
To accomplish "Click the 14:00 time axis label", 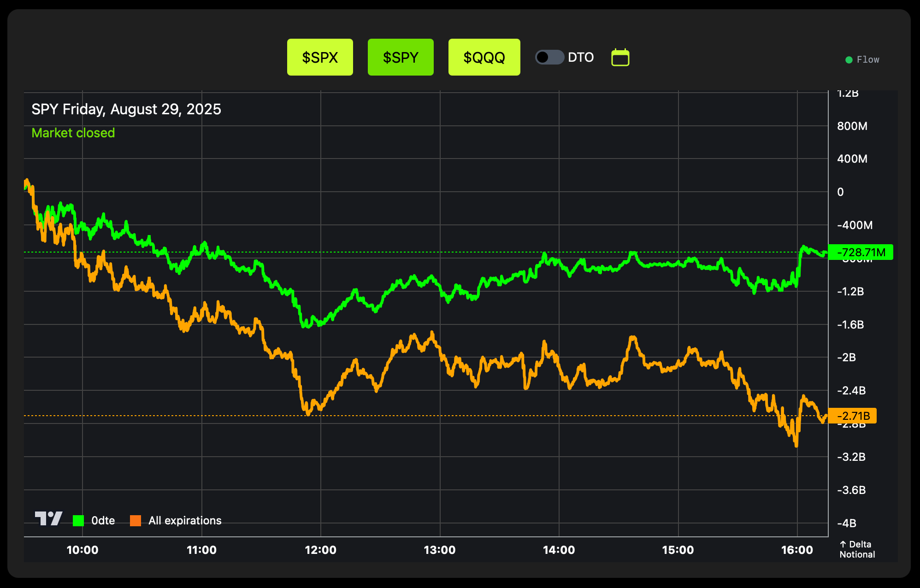I will [x=559, y=550].
